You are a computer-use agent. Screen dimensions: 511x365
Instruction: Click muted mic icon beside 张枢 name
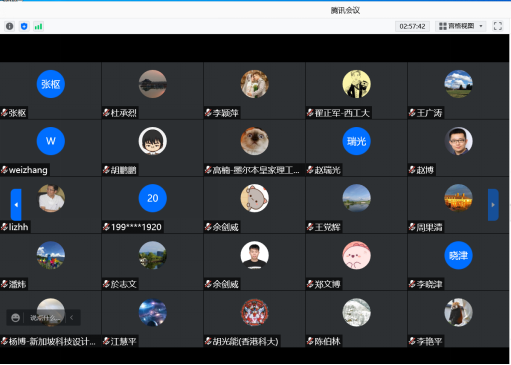tap(4, 113)
